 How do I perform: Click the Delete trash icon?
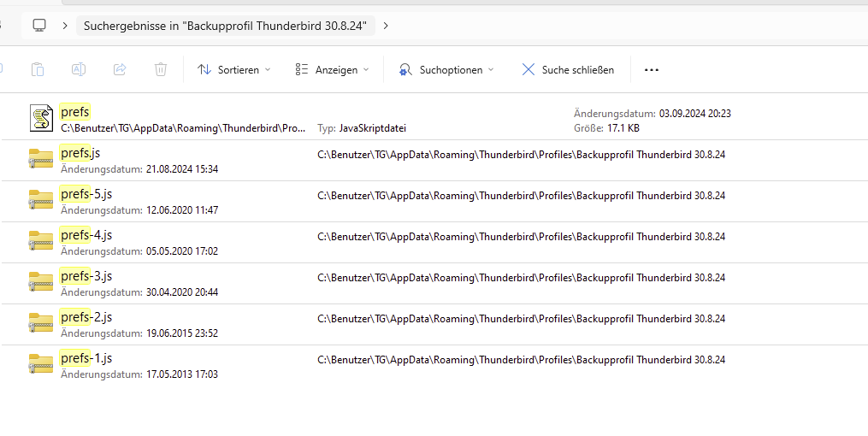click(x=161, y=70)
